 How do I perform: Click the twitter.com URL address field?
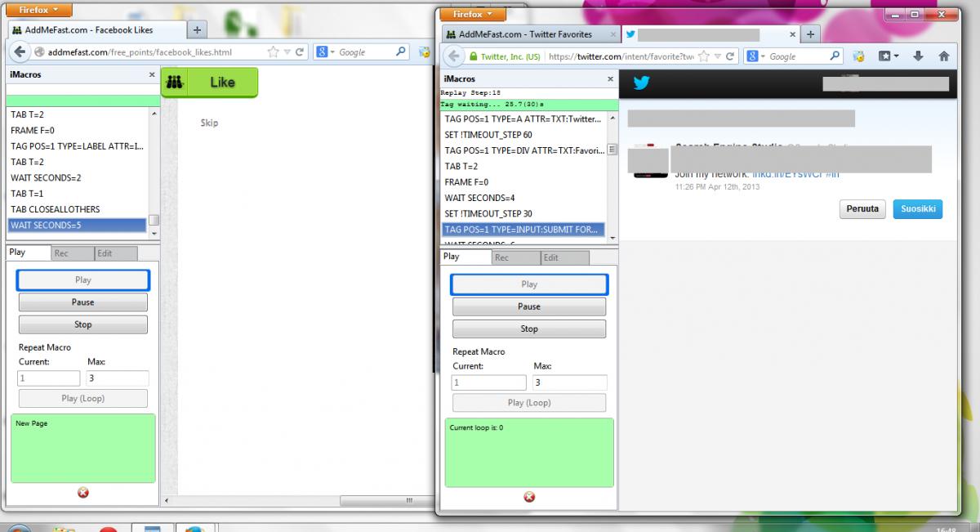(x=621, y=56)
